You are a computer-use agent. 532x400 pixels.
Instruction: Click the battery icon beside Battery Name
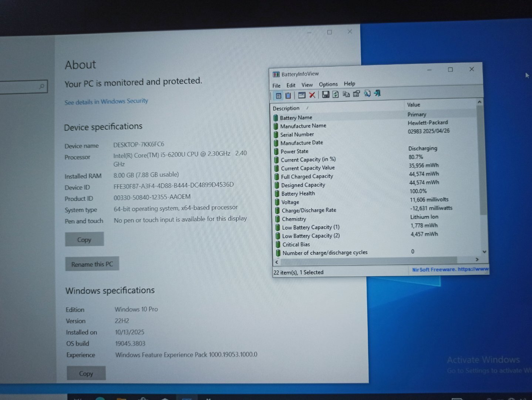(x=276, y=118)
